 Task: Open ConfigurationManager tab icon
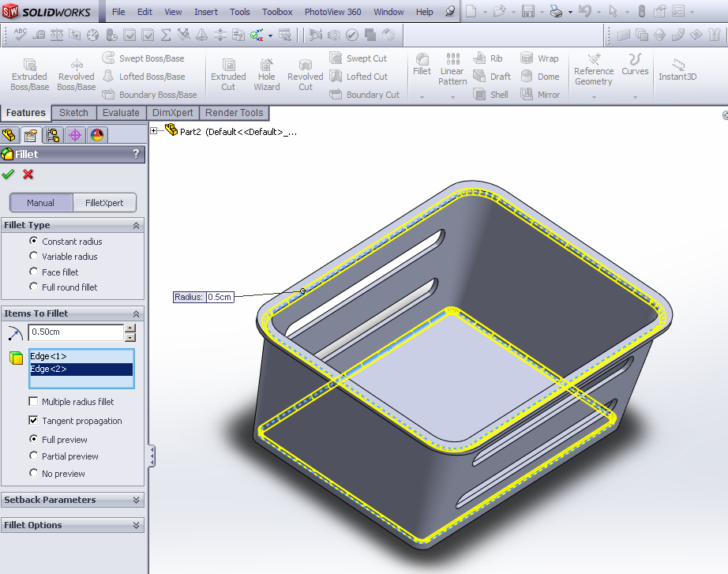pos(52,135)
